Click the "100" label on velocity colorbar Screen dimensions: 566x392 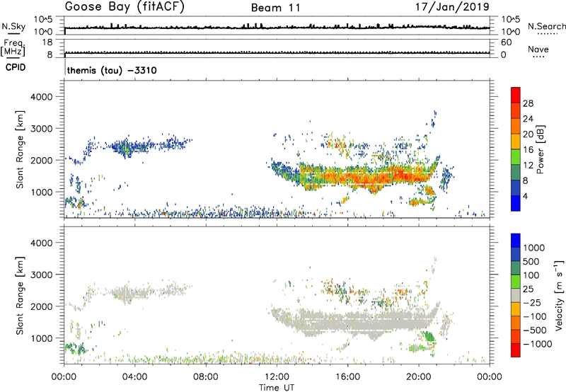pos(531,275)
